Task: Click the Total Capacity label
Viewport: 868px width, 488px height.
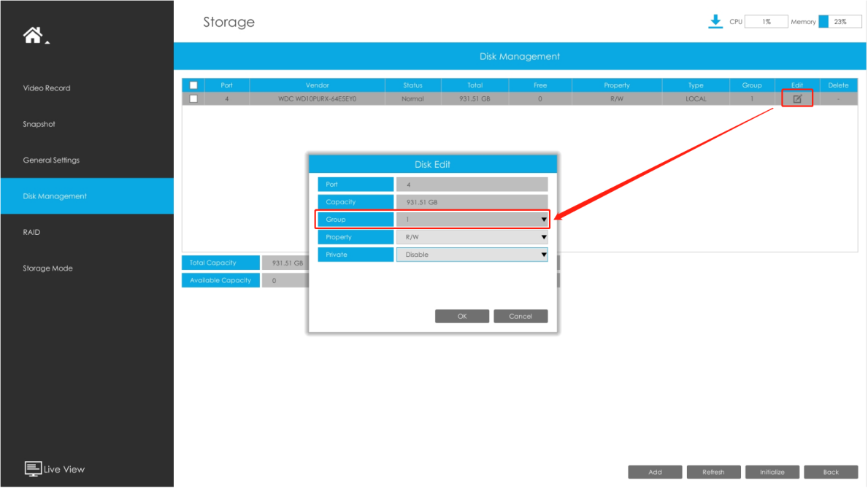Action: pos(221,263)
